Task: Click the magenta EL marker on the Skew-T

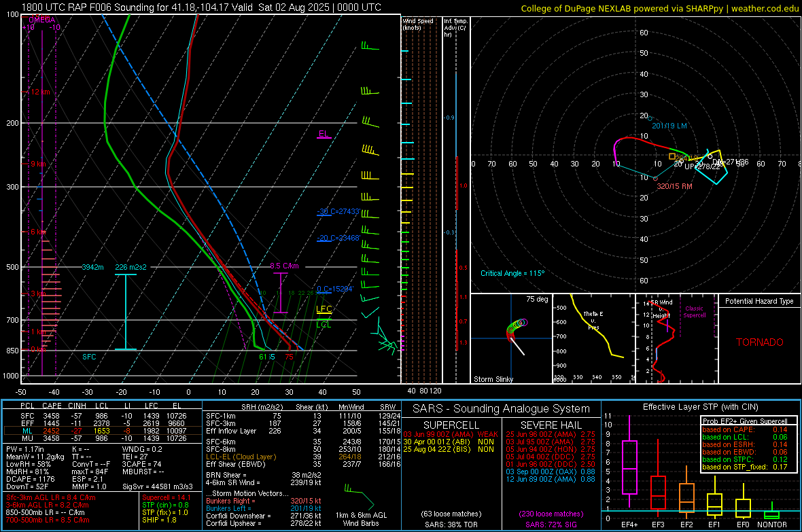Action: 324,134
